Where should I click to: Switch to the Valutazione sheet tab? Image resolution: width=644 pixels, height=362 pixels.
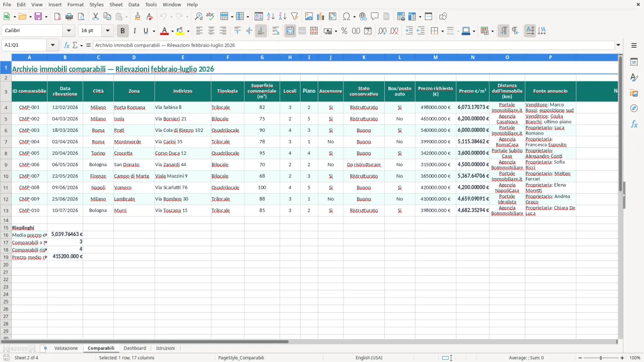click(66, 348)
